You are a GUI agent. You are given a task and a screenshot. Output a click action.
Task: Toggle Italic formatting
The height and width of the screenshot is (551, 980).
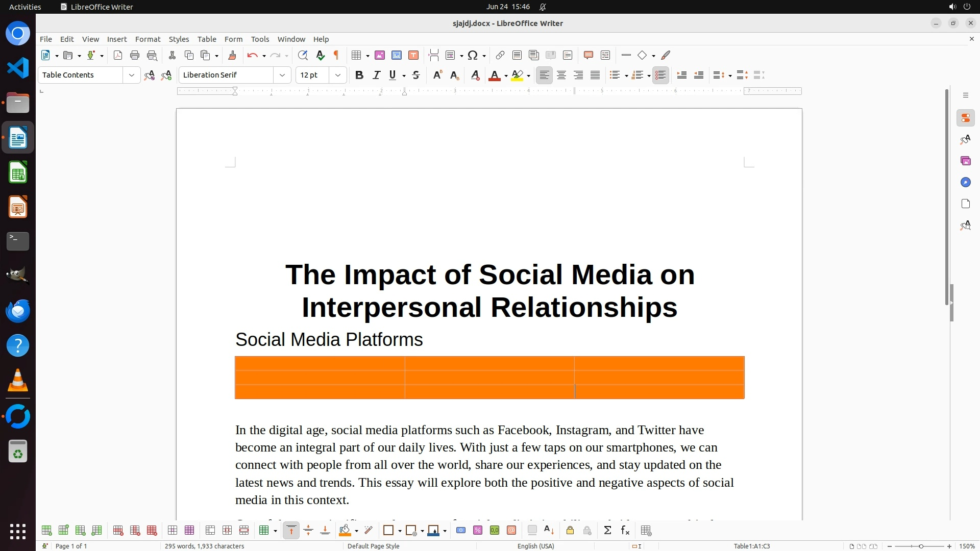(376, 75)
